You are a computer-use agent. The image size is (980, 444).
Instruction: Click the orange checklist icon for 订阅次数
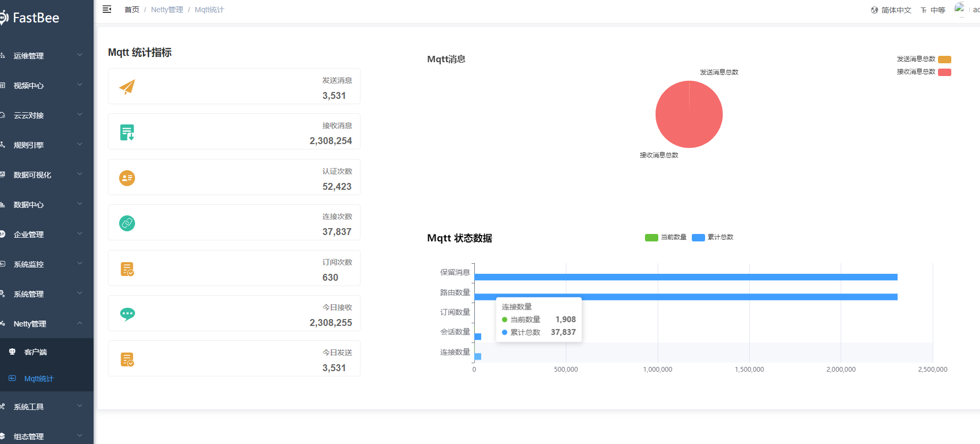coord(127,269)
